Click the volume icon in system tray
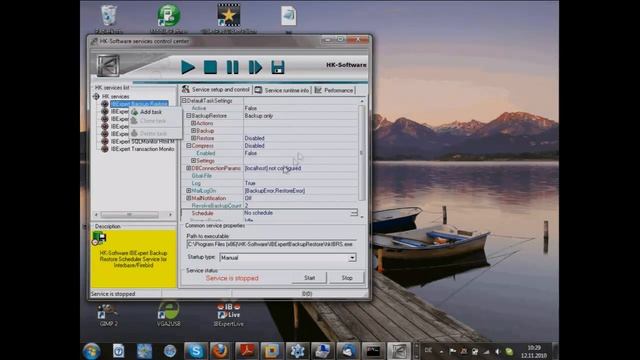 point(497,351)
